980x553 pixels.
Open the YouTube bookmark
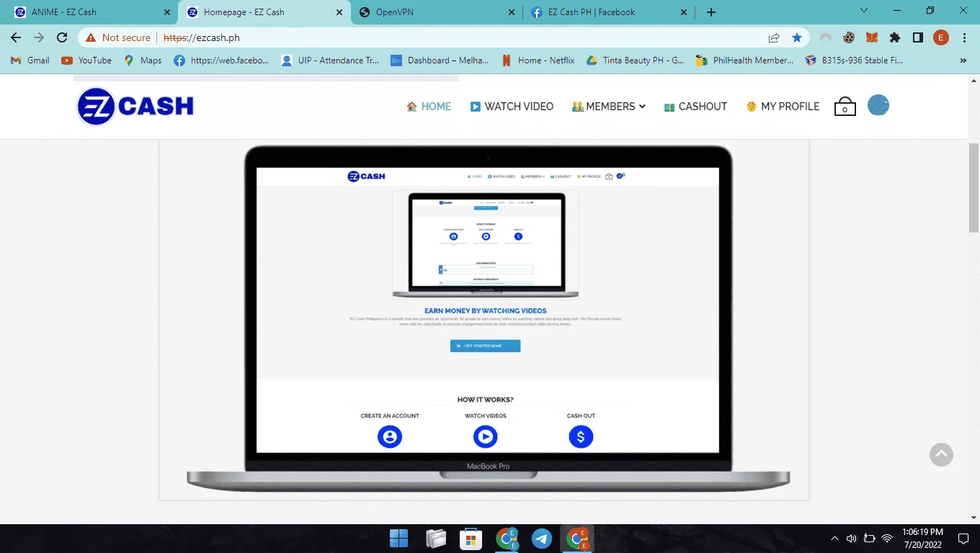pyautogui.click(x=86, y=60)
